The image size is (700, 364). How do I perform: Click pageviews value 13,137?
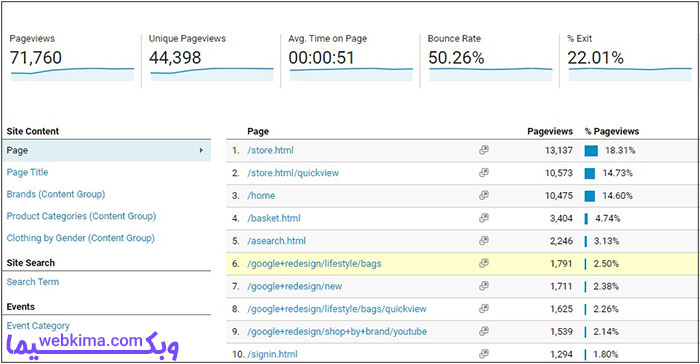pyautogui.click(x=558, y=151)
